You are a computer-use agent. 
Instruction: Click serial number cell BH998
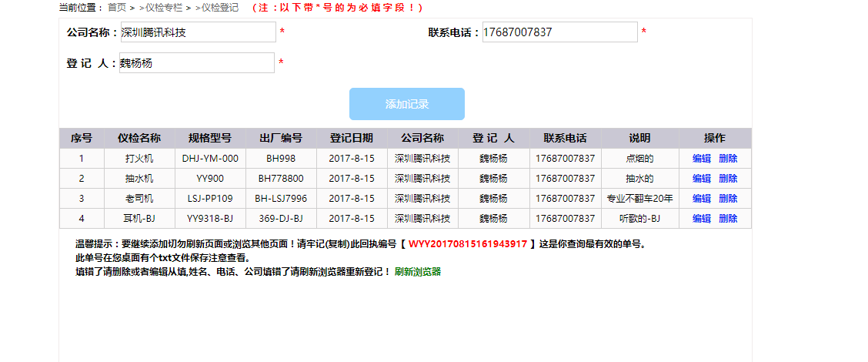point(281,159)
